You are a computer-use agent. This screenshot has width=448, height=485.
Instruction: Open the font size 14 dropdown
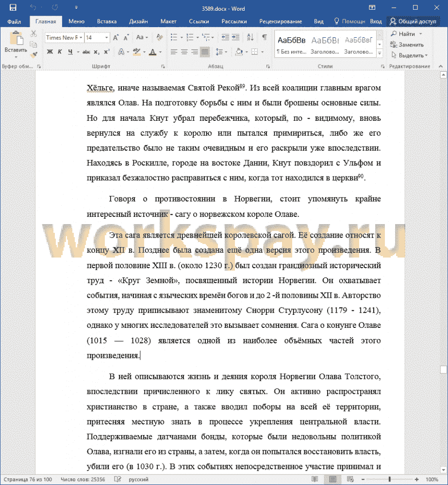106,37
